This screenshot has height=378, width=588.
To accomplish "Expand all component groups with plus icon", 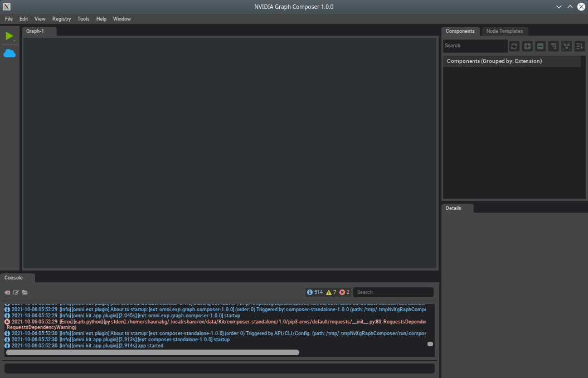I will coord(527,46).
